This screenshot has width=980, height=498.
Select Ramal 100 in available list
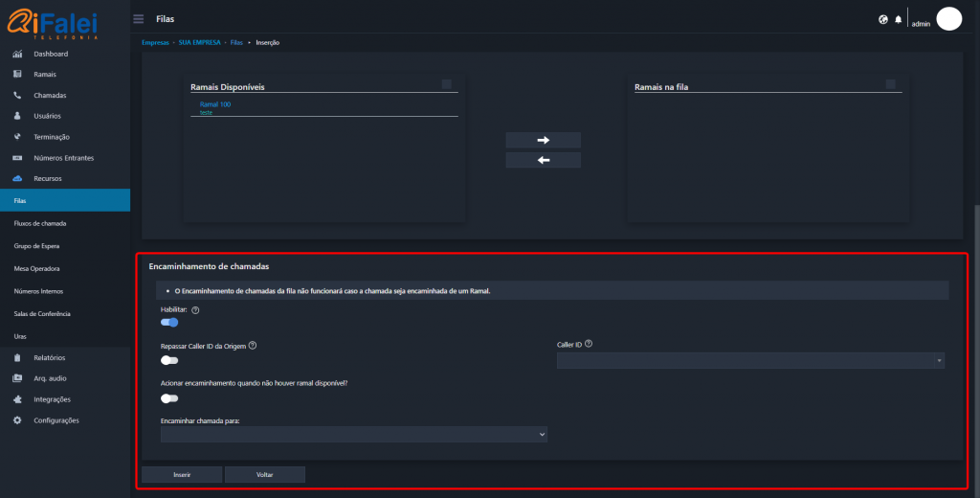point(215,103)
